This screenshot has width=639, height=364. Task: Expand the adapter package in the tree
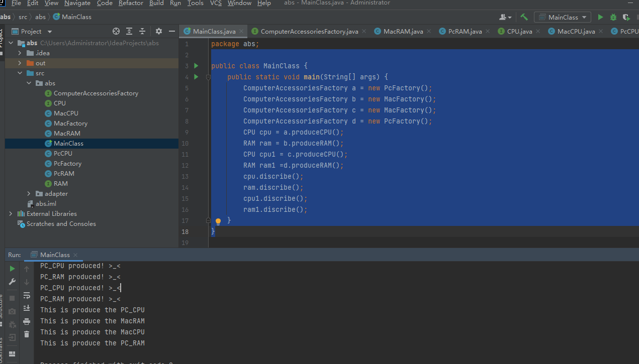pyautogui.click(x=29, y=194)
